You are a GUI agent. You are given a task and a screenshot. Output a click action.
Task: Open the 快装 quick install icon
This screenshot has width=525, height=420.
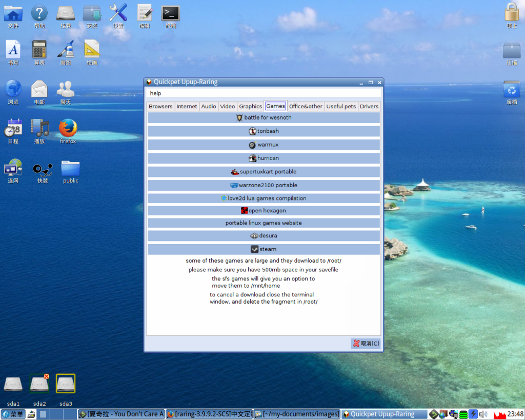click(43, 169)
